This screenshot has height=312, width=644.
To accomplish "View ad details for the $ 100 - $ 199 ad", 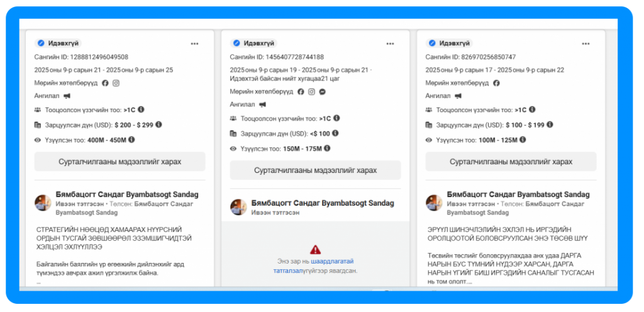I will (x=511, y=162).
